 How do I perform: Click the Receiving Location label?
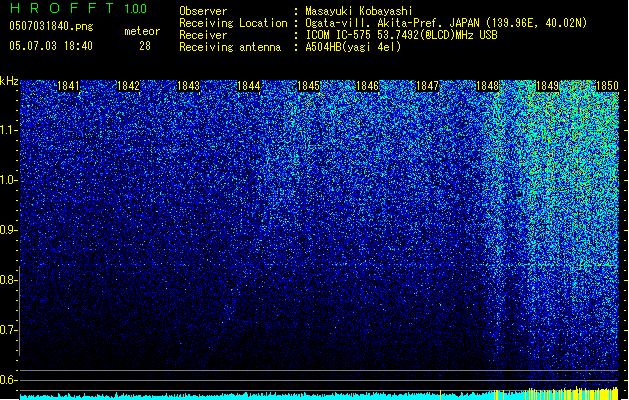point(233,23)
